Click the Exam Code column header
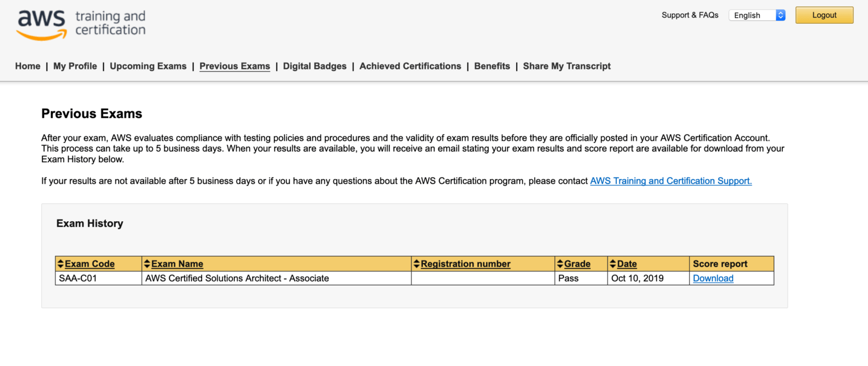This screenshot has width=868, height=366. click(90, 264)
